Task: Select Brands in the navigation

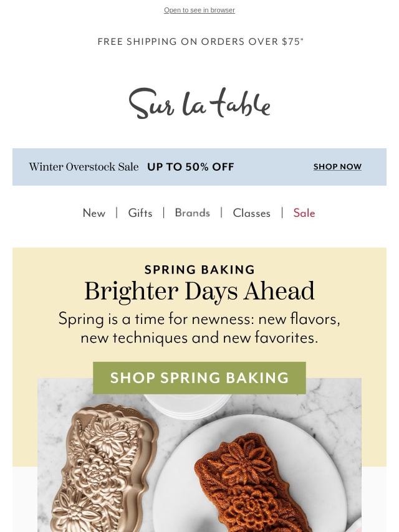Action: 193,213
